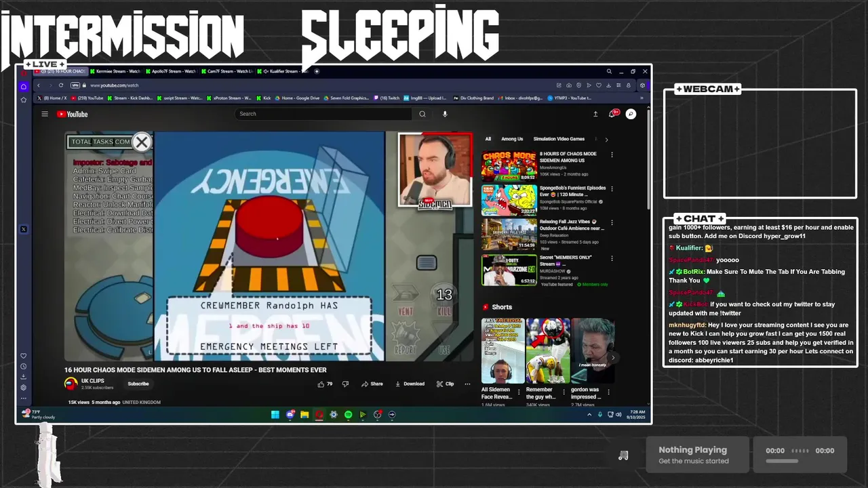
Task: Click the UK CLIPS channel avatar
Action: coord(71,384)
